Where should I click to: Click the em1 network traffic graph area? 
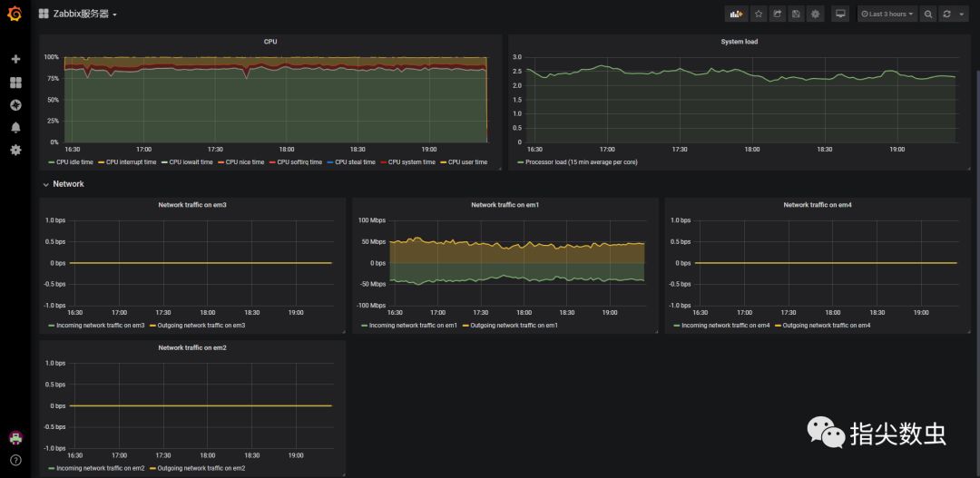517,262
